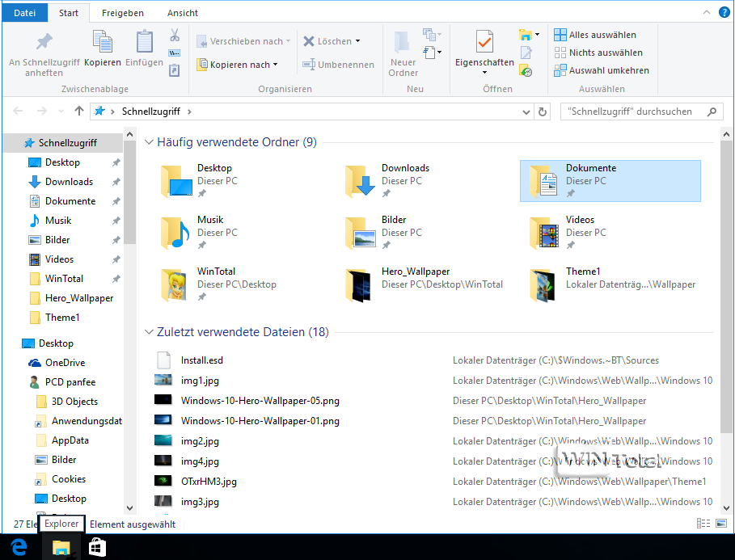Viewport: 735px width, 560px height.
Task: Click the edit (Bearbeiten) icon in the Öffnen group
Action: [x=526, y=53]
